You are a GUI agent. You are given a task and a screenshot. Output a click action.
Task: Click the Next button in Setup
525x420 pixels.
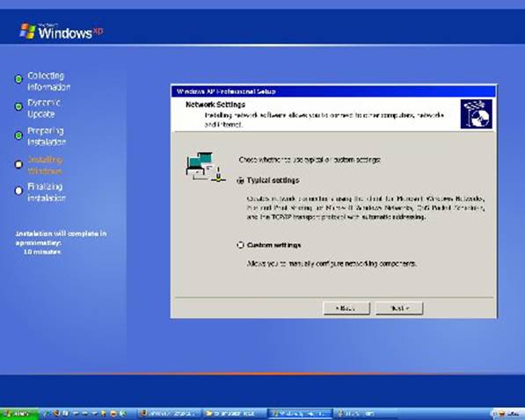[x=399, y=308]
